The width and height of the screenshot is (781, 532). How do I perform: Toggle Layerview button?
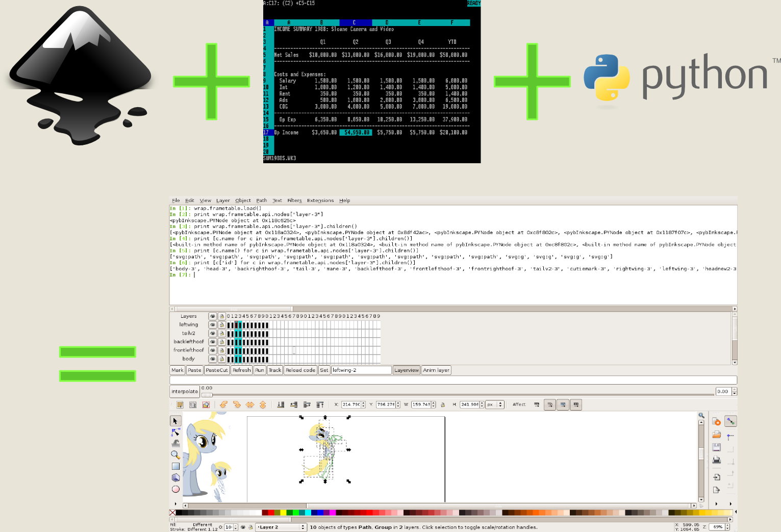(407, 370)
